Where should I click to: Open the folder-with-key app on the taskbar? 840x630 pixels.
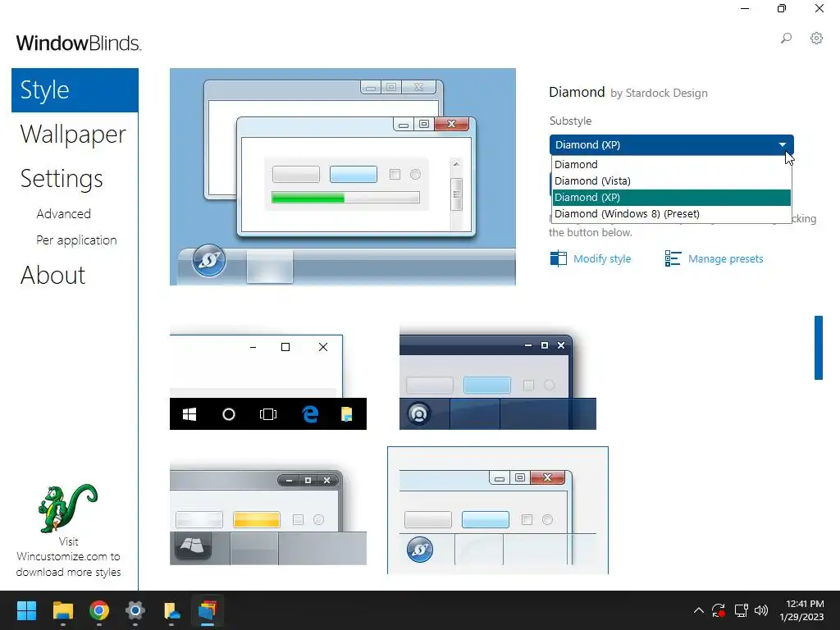click(171, 610)
